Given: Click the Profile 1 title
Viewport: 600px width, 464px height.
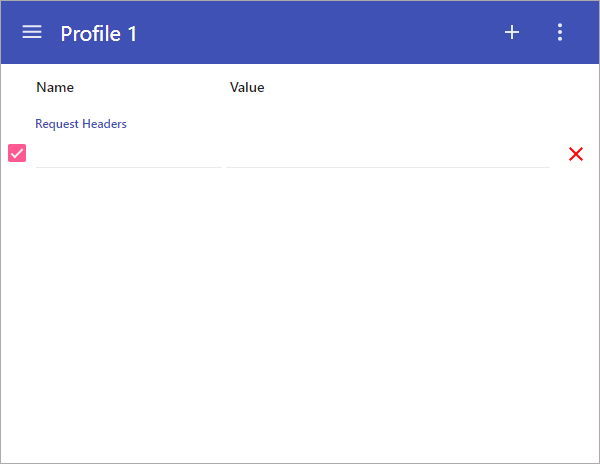Looking at the screenshot, I should 99,33.
